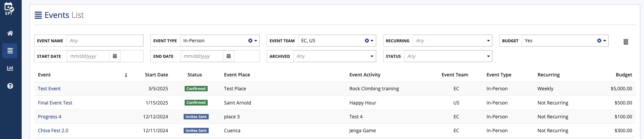Sort by Start Date column header
The image size is (644, 139).
click(x=157, y=75)
